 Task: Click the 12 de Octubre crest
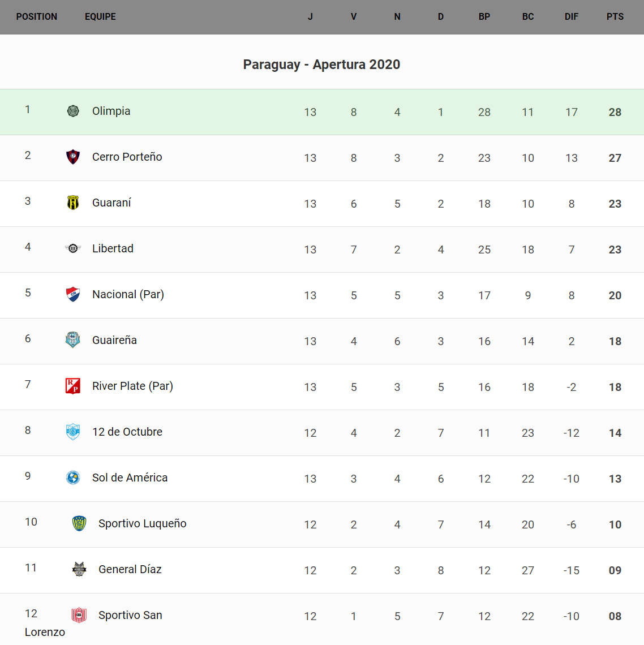click(x=73, y=432)
